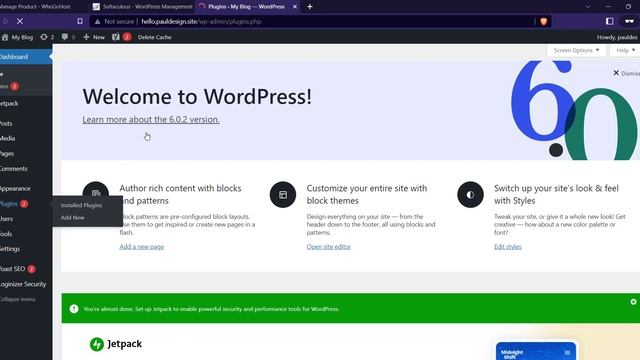The width and height of the screenshot is (640, 360).
Task: Open the Brave Shields lion icon
Action: pos(543,22)
